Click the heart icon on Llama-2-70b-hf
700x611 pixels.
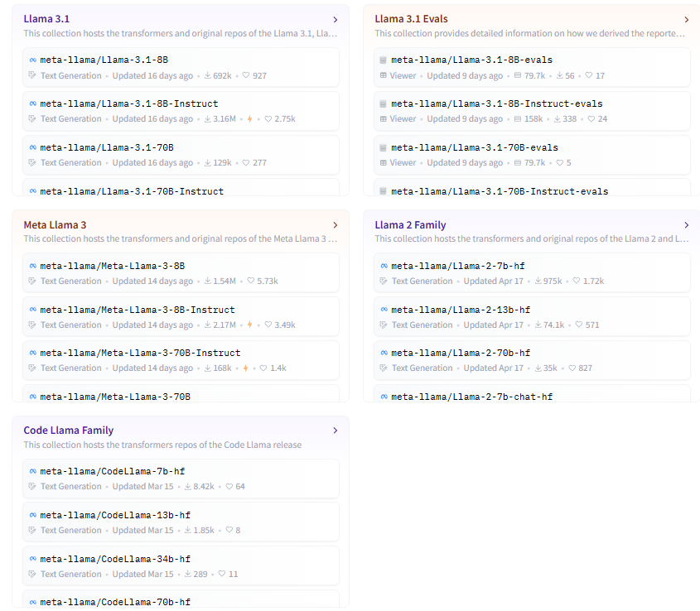(572, 368)
